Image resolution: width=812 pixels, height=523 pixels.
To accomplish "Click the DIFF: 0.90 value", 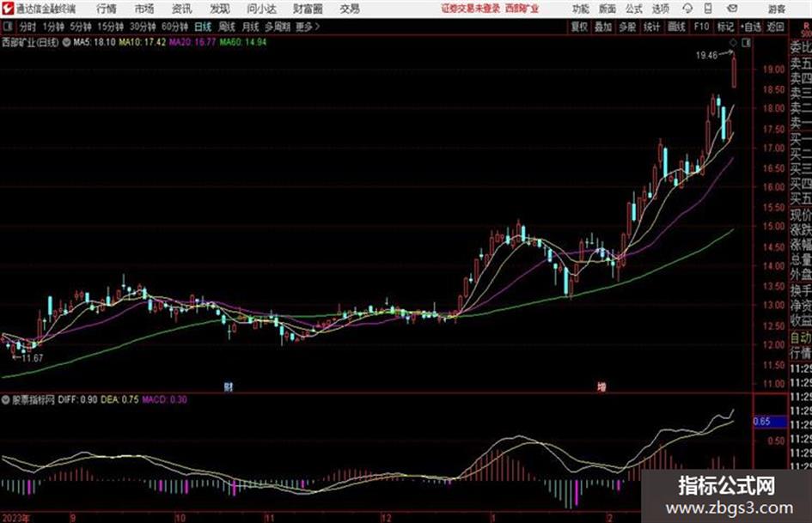I will point(77,399).
